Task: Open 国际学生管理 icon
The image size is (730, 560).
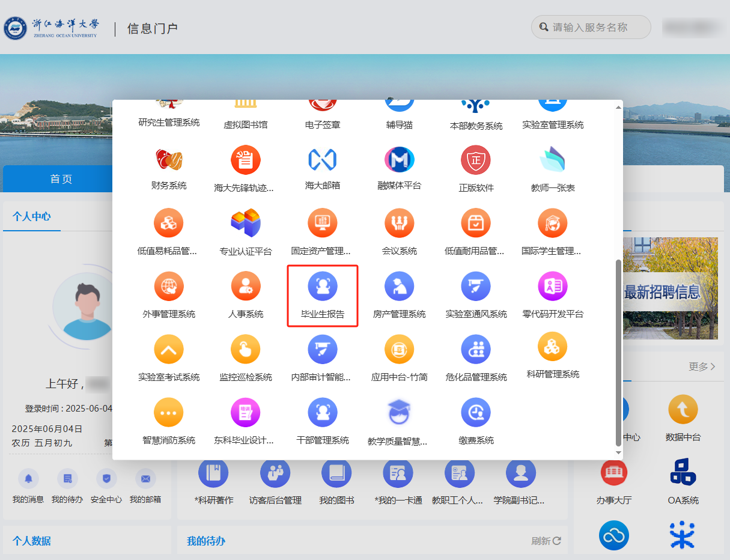Action: click(553, 224)
